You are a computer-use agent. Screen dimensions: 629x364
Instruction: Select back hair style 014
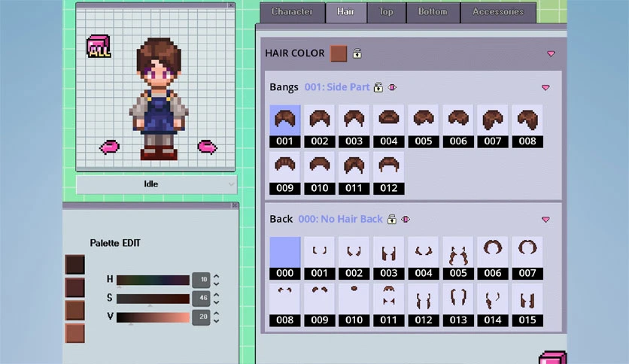(x=493, y=305)
